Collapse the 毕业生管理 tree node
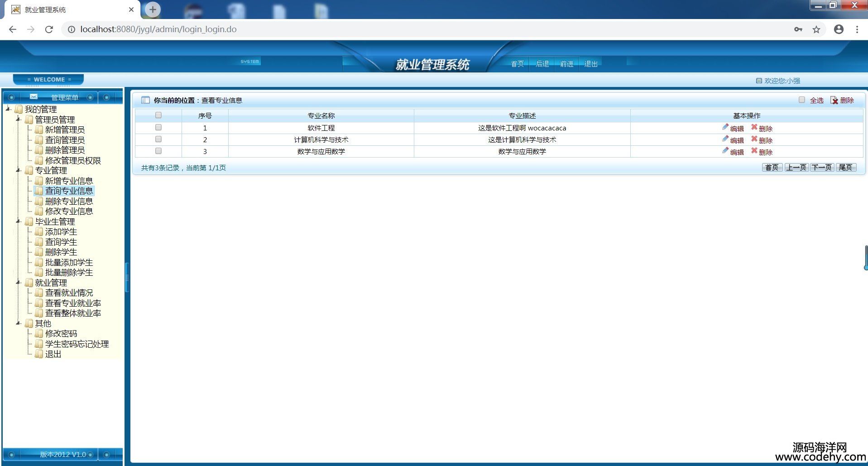The image size is (868, 466). click(x=19, y=221)
